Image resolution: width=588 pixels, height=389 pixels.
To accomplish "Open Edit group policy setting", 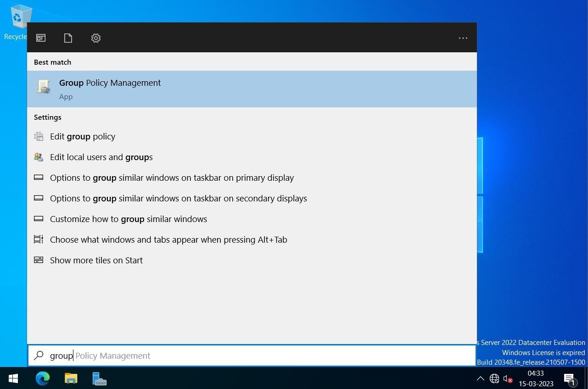I will click(252, 136).
